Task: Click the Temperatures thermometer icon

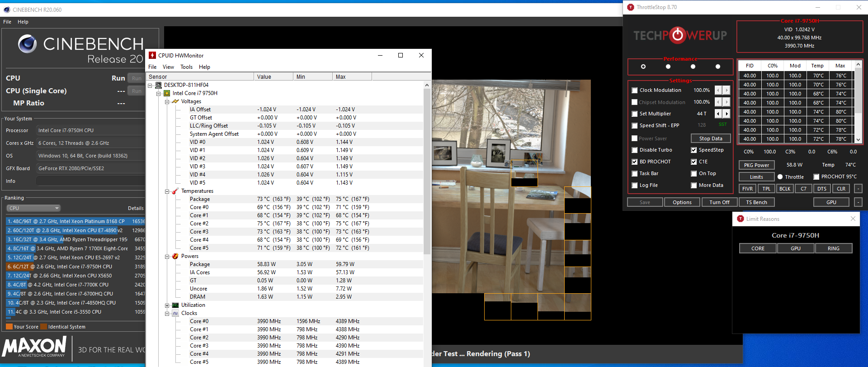Action: point(175,191)
